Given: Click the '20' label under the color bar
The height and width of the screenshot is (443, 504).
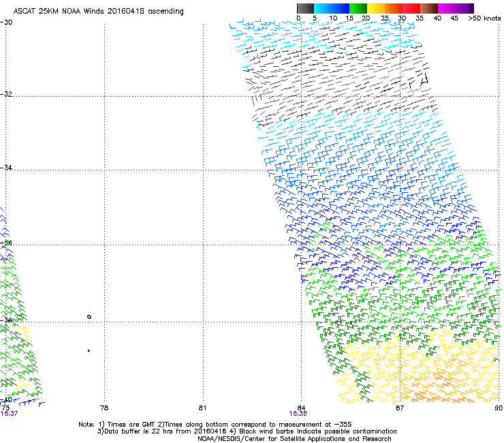Looking at the screenshot, I should (366, 18).
